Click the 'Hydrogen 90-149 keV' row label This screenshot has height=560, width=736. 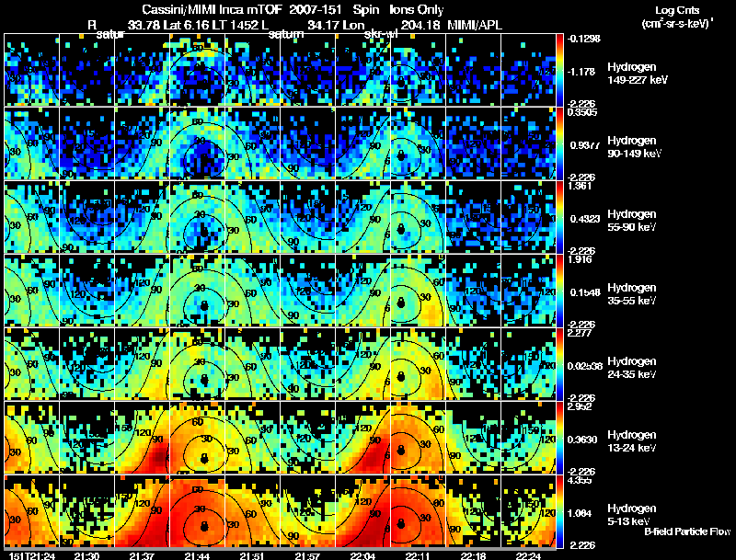pyautogui.click(x=634, y=147)
